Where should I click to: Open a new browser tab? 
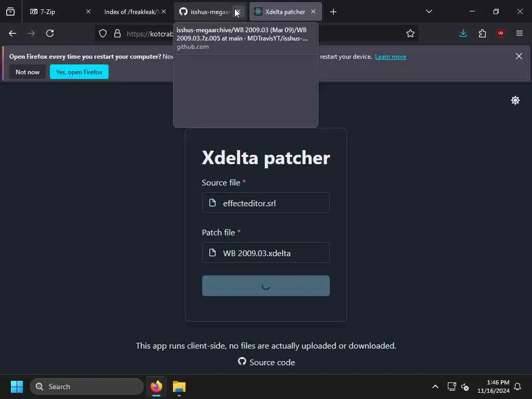pyautogui.click(x=333, y=12)
